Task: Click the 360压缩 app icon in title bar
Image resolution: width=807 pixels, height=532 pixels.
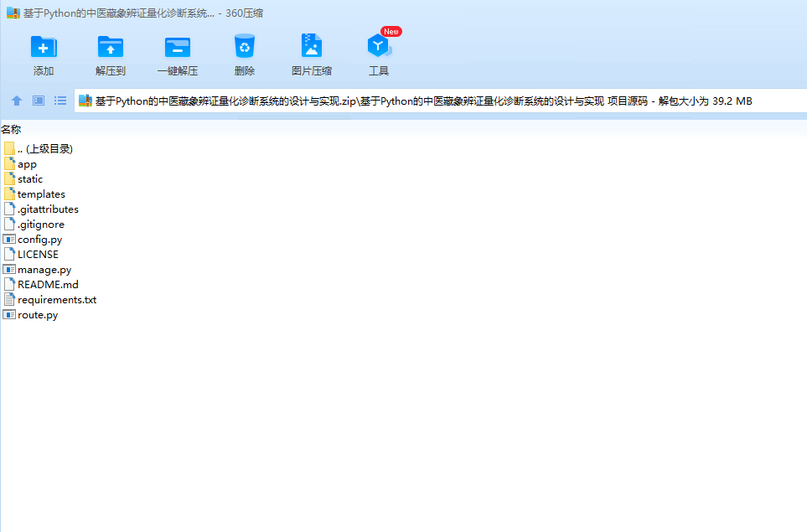Action: [13, 13]
